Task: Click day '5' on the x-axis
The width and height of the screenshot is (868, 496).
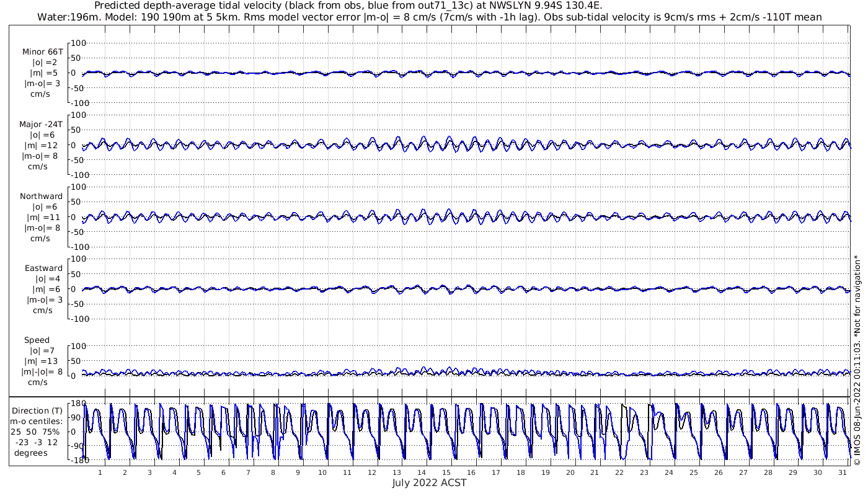Action: click(x=198, y=472)
